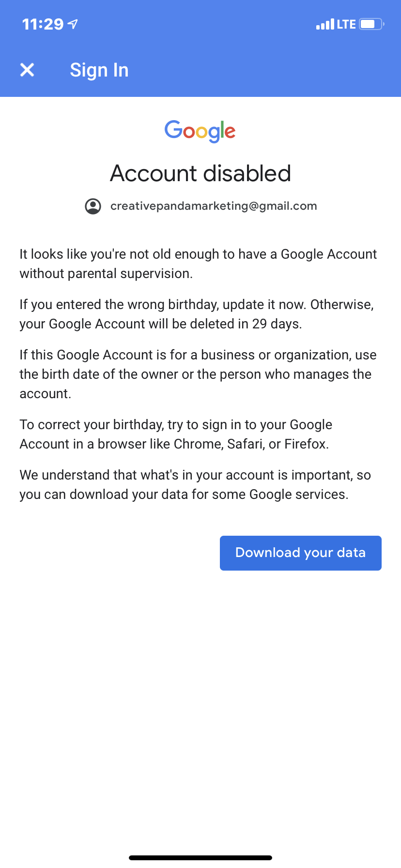Tap the 11:29 clock
Screen dimensions: 401x868
click(43, 24)
